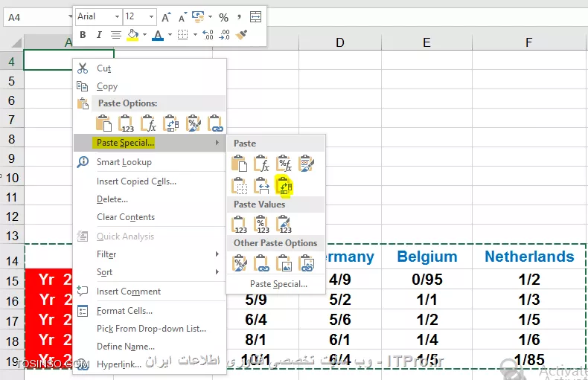Click Accounting Number Format icon

click(198, 17)
